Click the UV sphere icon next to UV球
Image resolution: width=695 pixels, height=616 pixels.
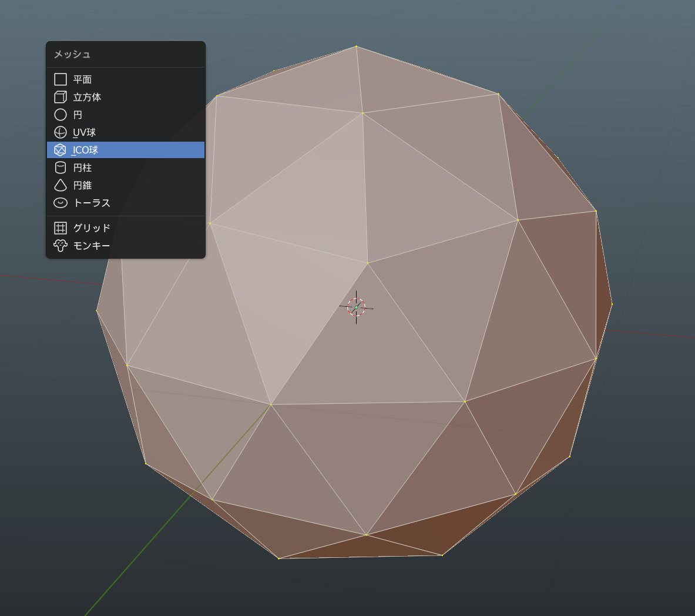(61, 132)
